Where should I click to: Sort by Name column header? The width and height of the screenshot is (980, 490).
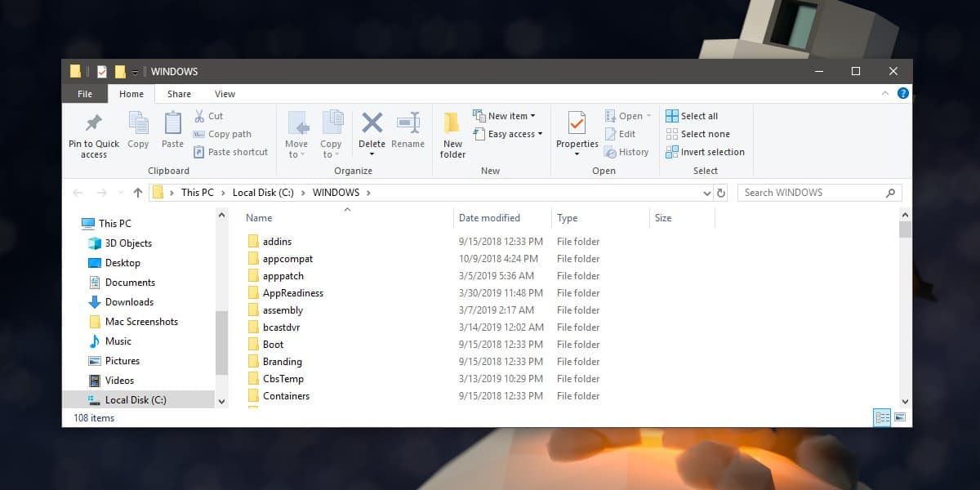259,218
